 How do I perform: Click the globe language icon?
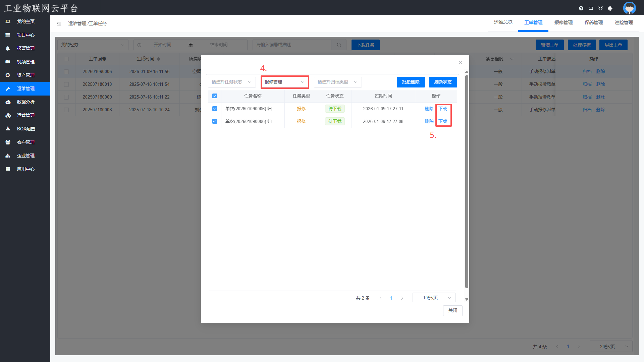tap(610, 8)
